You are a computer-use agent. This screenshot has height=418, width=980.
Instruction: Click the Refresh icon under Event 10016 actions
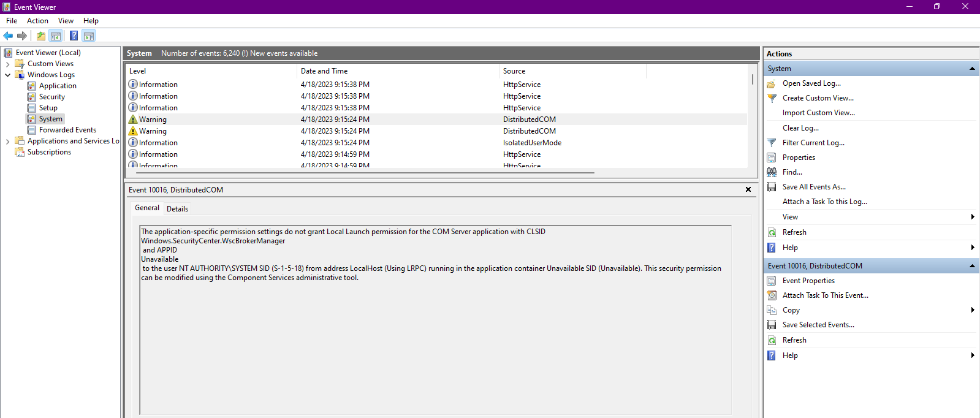click(x=772, y=340)
